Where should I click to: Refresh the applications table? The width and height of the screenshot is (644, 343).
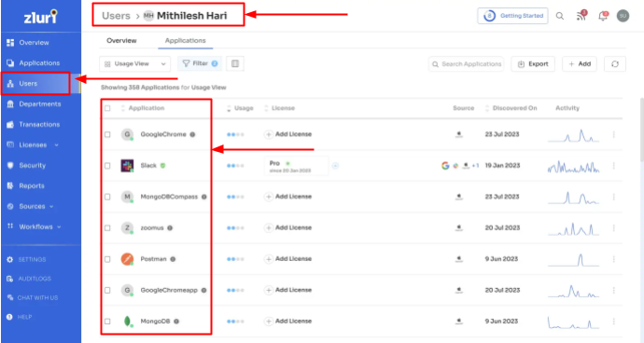pos(615,64)
